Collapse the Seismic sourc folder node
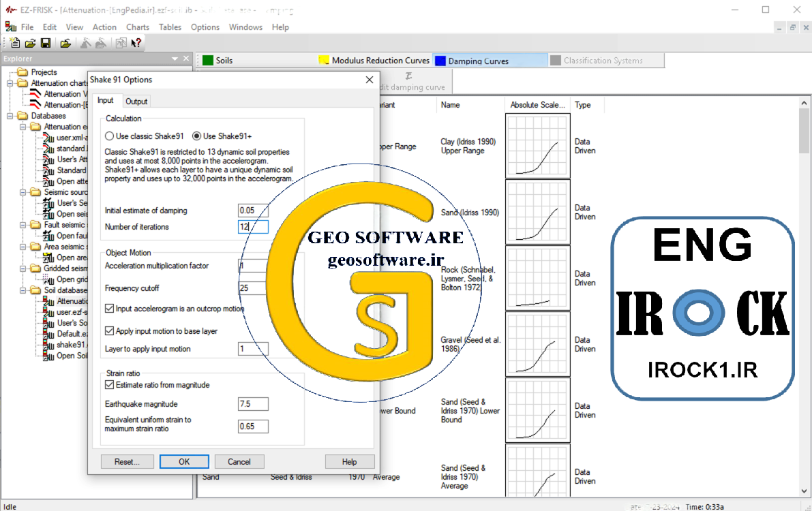 click(22, 192)
